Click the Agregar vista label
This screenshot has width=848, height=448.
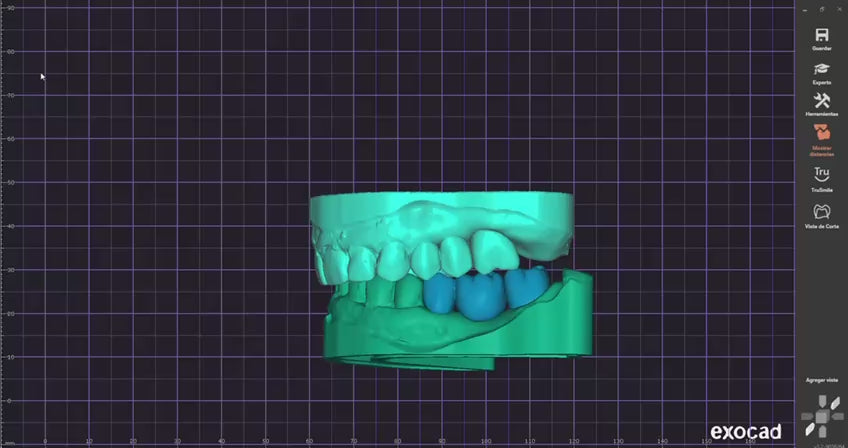[821, 380]
